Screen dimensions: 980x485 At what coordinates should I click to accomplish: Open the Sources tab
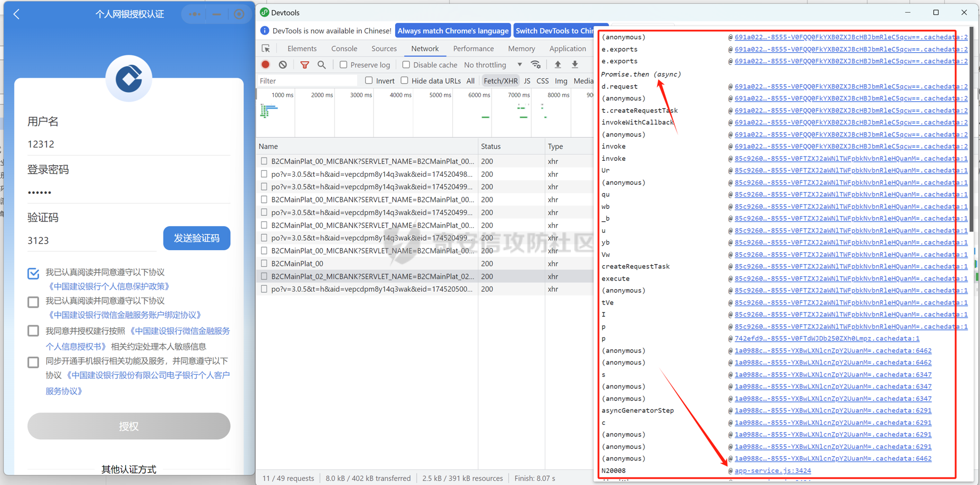(x=384, y=48)
